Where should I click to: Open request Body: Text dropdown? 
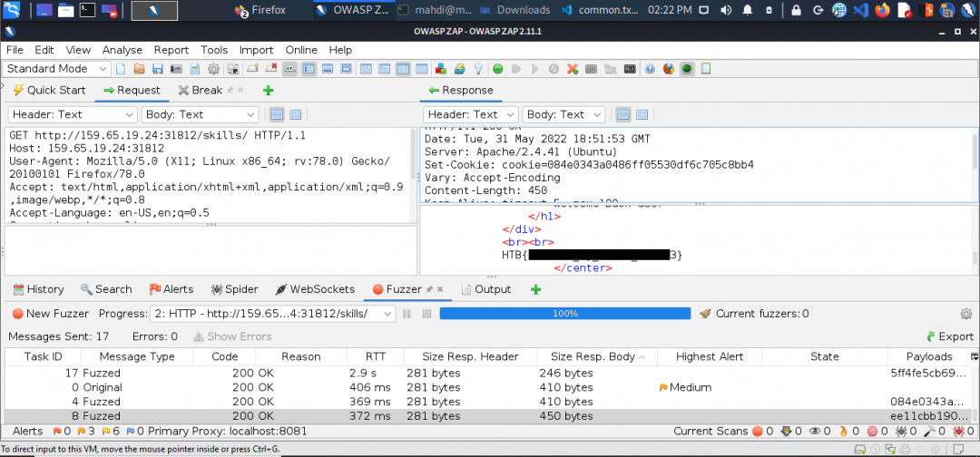tap(200, 115)
